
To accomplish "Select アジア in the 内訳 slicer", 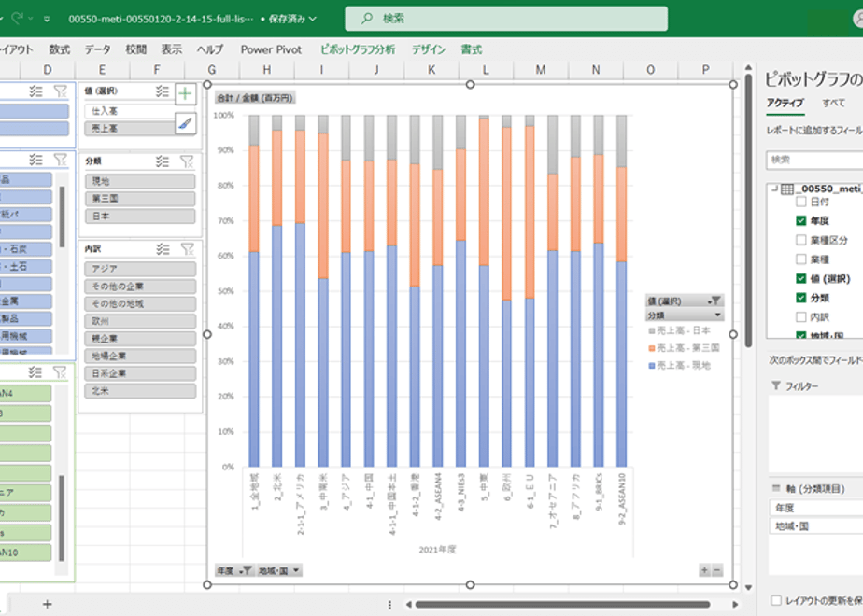I will 140,269.
